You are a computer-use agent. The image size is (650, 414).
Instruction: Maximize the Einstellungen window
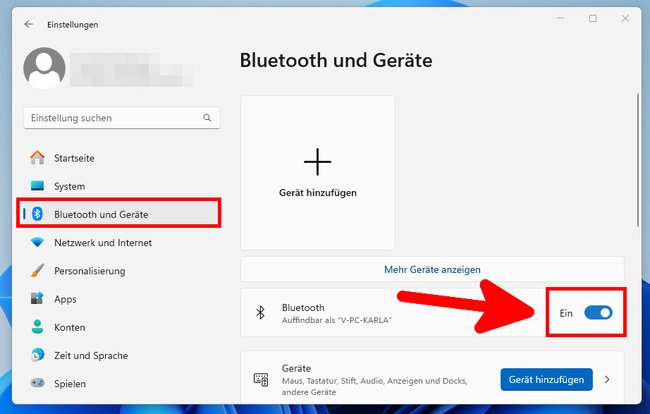(x=593, y=19)
